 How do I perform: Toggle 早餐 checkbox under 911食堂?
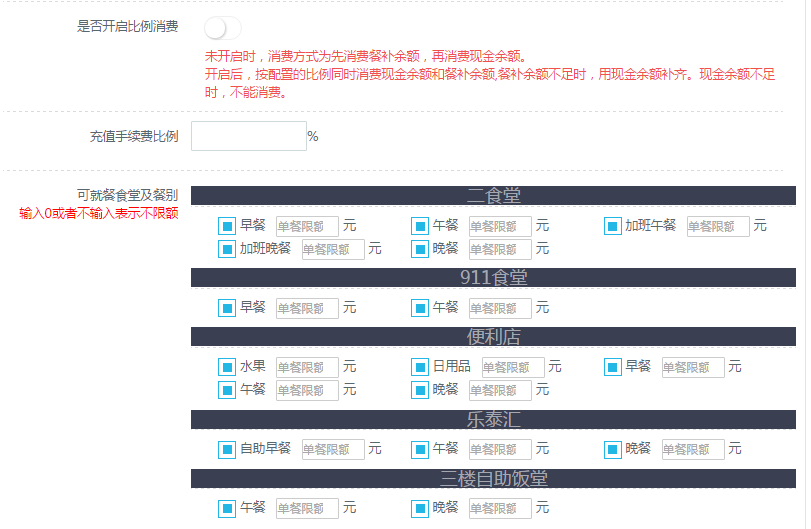tap(227, 308)
